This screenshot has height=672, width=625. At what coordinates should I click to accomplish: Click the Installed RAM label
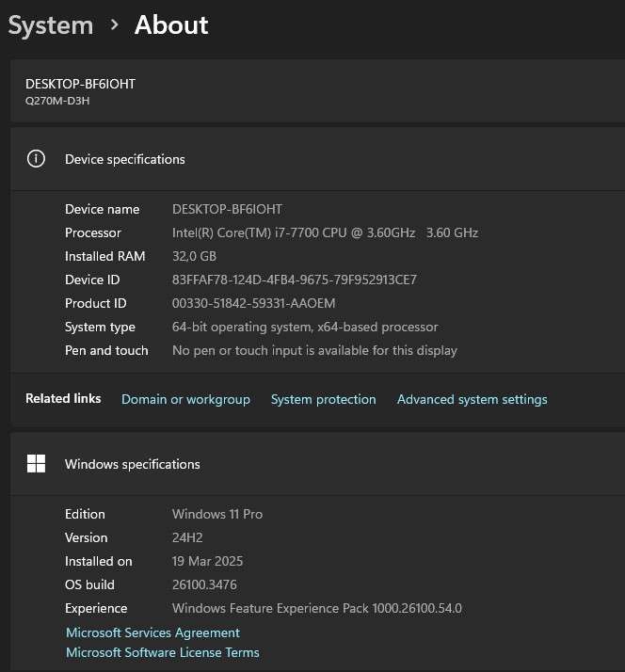[x=105, y=256]
